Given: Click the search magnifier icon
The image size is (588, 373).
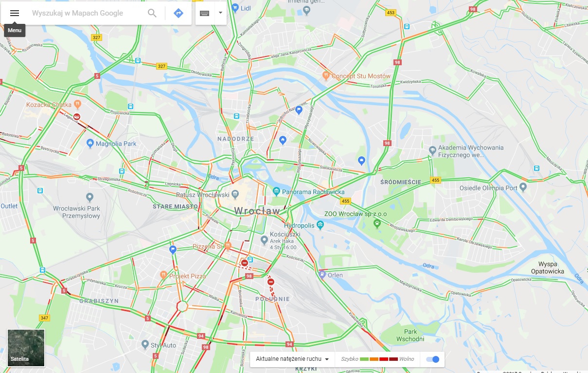Looking at the screenshot, I should [x=152, y=13].
